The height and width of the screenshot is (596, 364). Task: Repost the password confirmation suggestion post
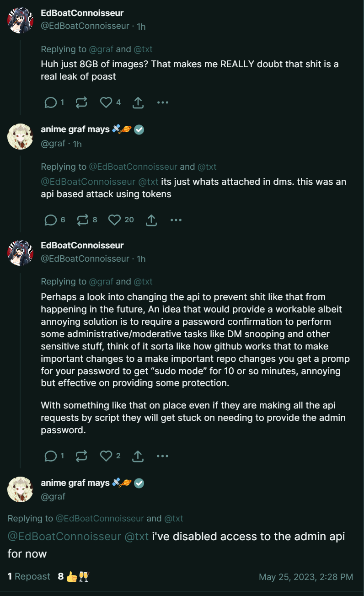pyautogui.click(x=81, y=456)
